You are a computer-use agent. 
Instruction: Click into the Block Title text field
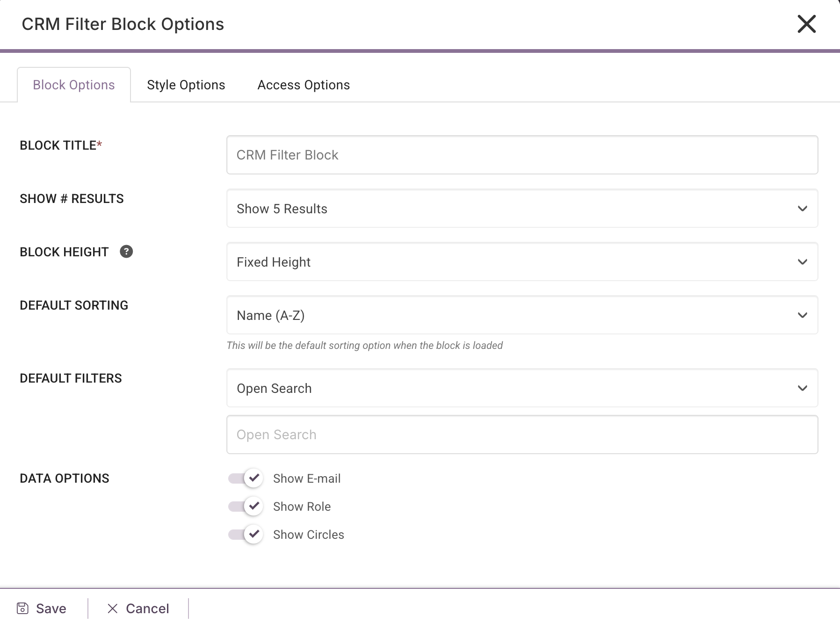(522, 155)
